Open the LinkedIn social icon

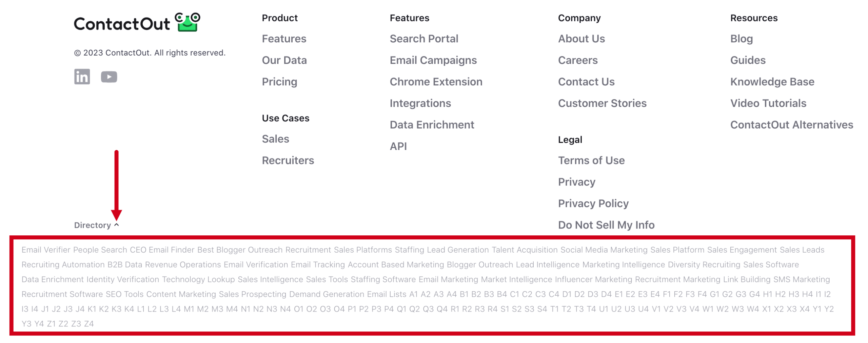[82, 77]
